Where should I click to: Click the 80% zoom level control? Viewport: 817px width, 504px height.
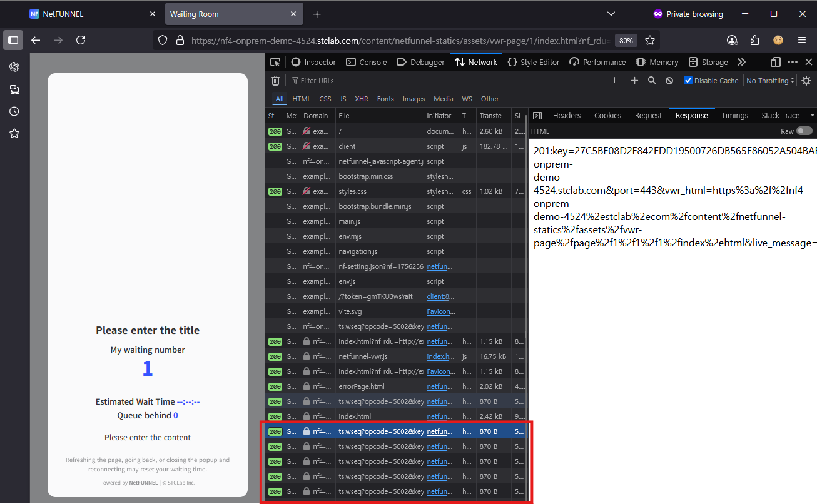[626, 40]
